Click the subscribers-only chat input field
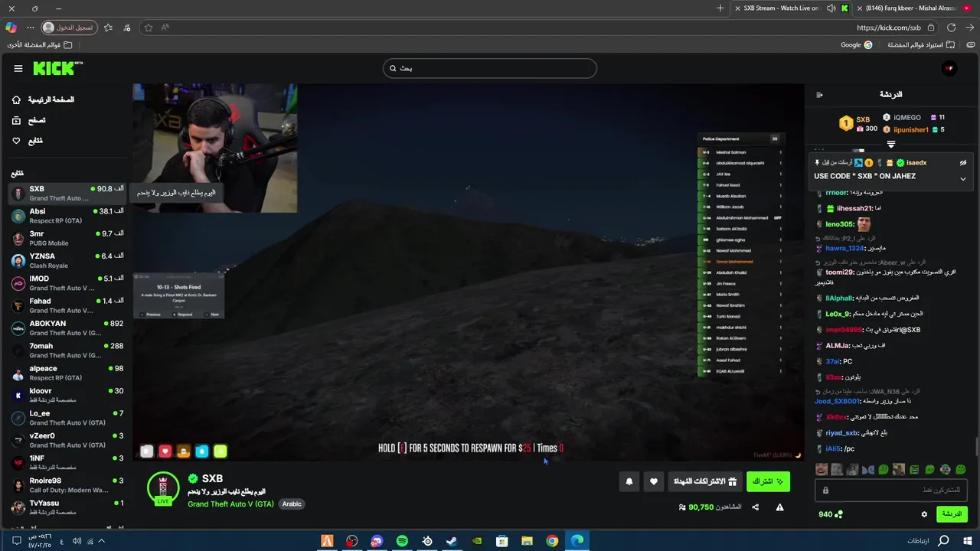This screenshot has width=980, height=551. tap(890, 490)
